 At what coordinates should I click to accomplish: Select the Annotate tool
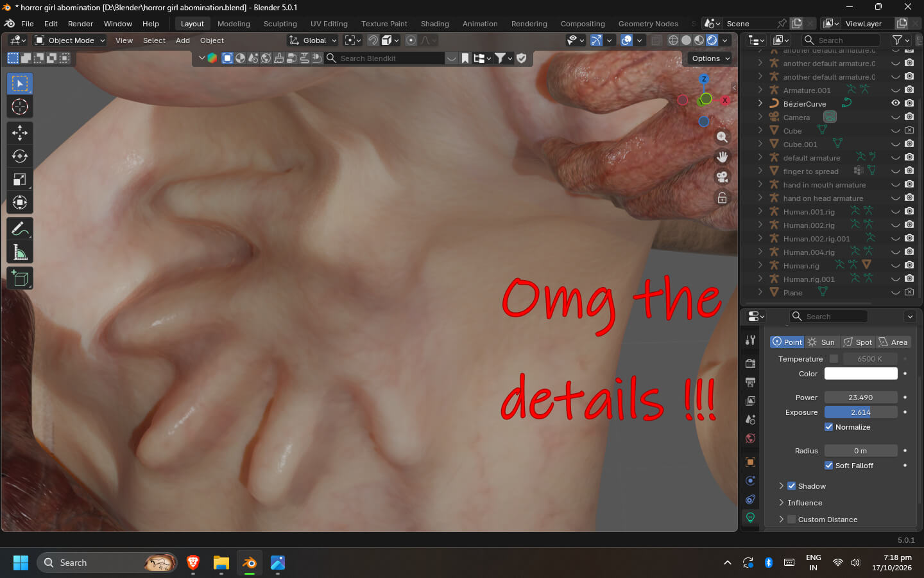[20, 229]
